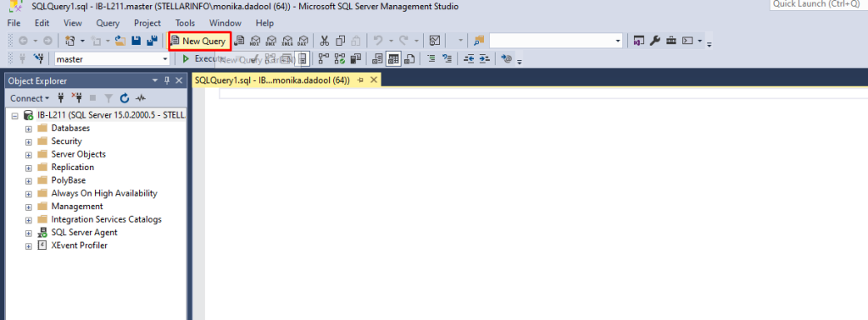Open the File menu
868x320 pixels.
14,23
